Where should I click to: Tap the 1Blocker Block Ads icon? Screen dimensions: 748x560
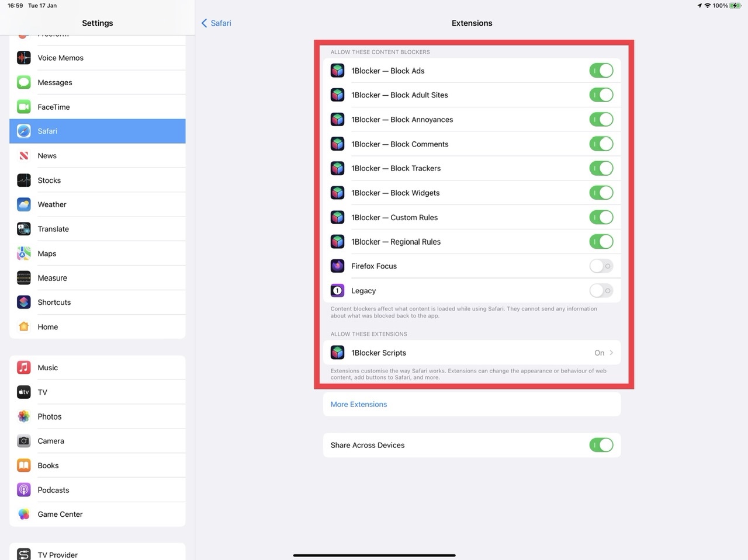(x=338, y=71)
